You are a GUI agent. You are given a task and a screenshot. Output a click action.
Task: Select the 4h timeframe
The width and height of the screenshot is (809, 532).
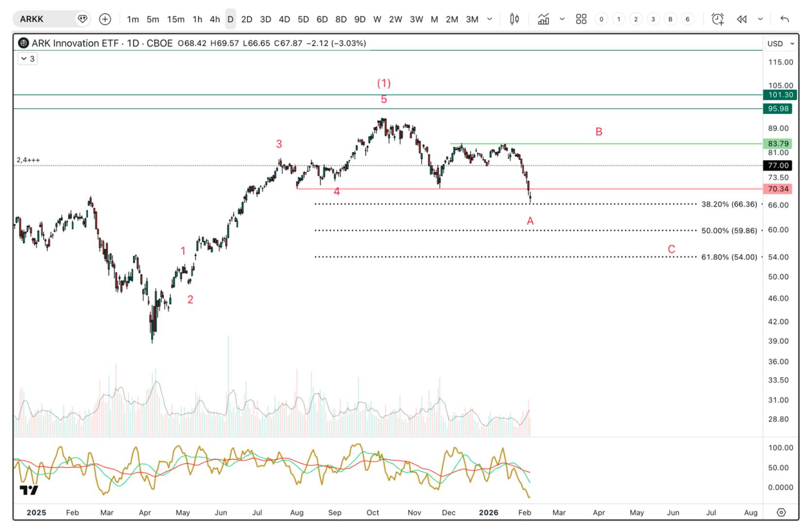215,19
